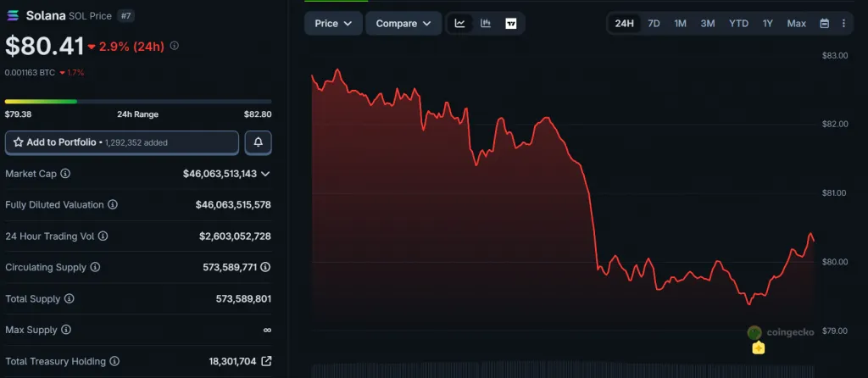This screenshot has width=868, height=378.
Task: Add Solana to Portfolio
Action: pyautogui.click(x=122, y=142)
